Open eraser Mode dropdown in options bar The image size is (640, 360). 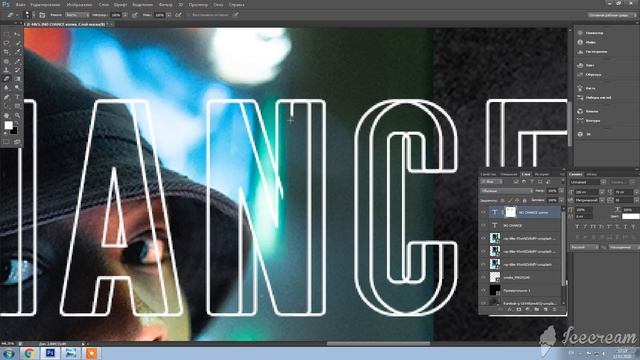[x=77, y=15]
